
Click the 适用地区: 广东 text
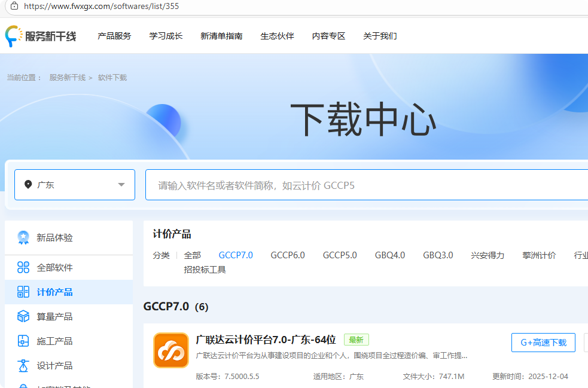point(339,377)
